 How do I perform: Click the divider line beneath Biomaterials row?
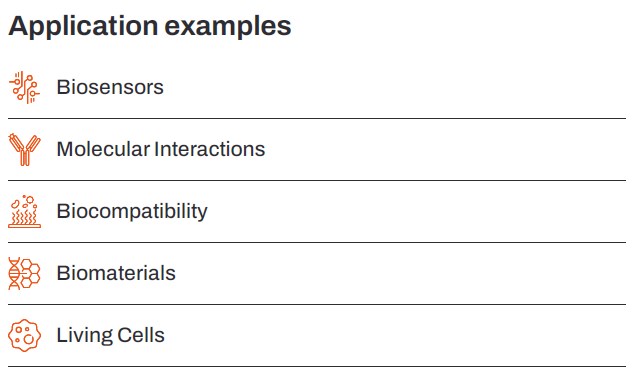317,304
